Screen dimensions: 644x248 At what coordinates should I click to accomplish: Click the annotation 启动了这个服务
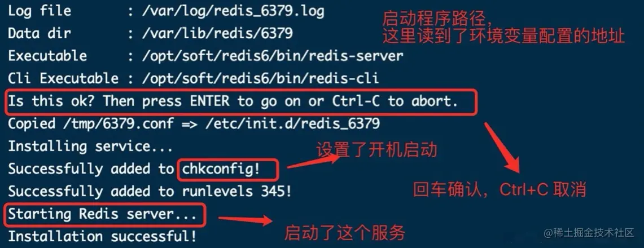click(x=345, y=233)
